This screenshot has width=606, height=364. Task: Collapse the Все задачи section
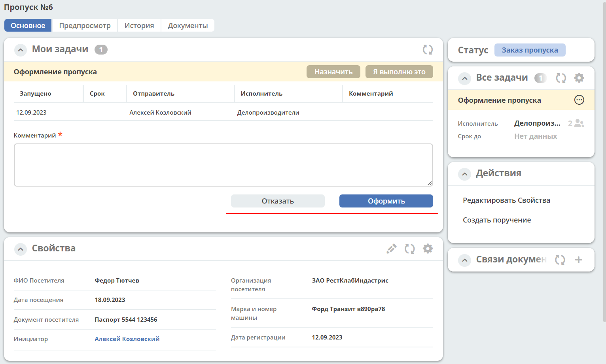465,79
